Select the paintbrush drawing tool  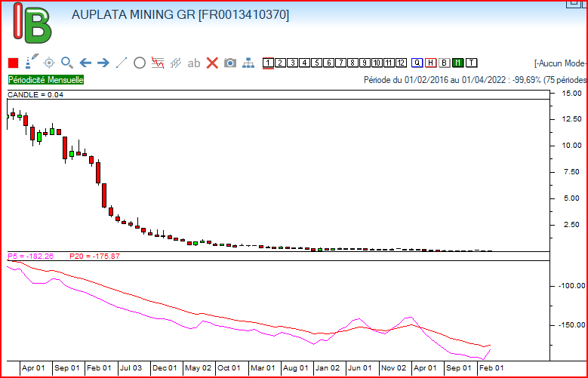pyautogui.click(x=32, y=63)
